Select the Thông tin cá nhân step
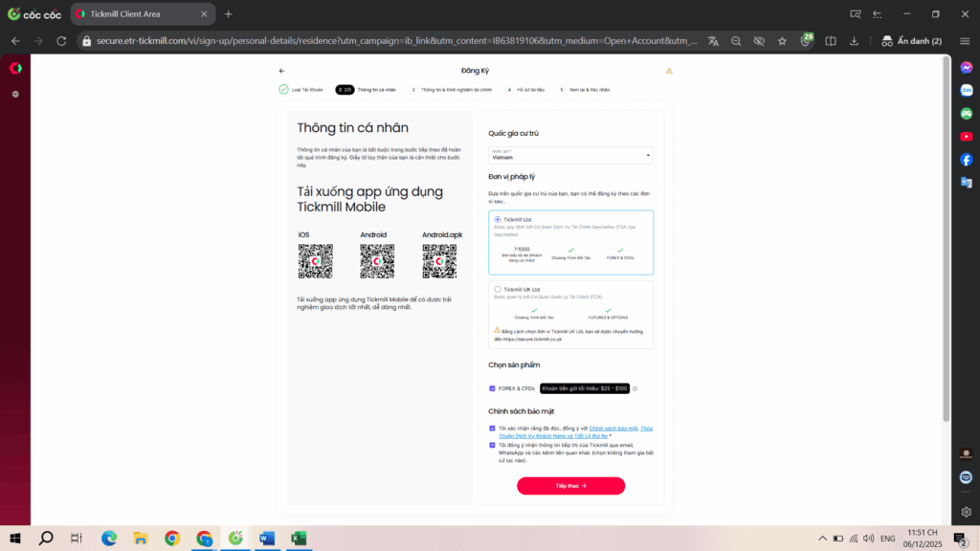 click(367, 90)
